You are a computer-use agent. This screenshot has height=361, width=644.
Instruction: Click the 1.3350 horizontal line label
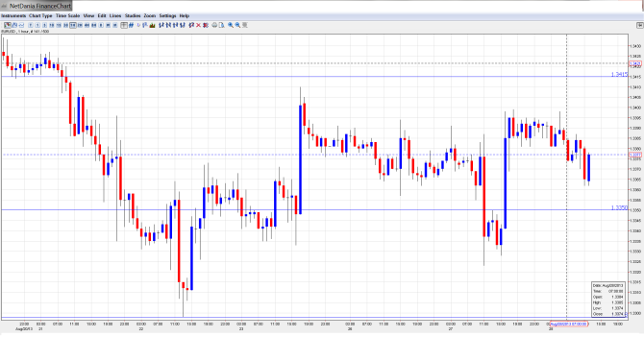(x=619, y=207)
